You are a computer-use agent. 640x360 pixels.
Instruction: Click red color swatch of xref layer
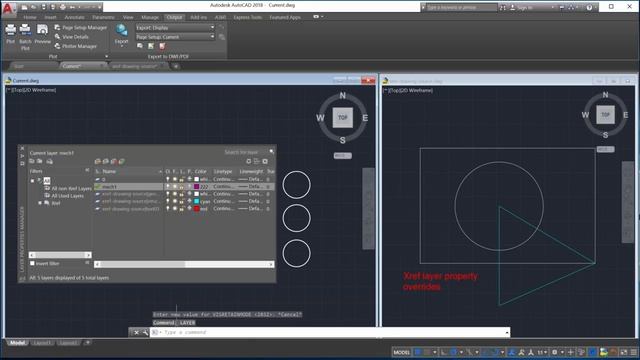[x=196, y=209]
